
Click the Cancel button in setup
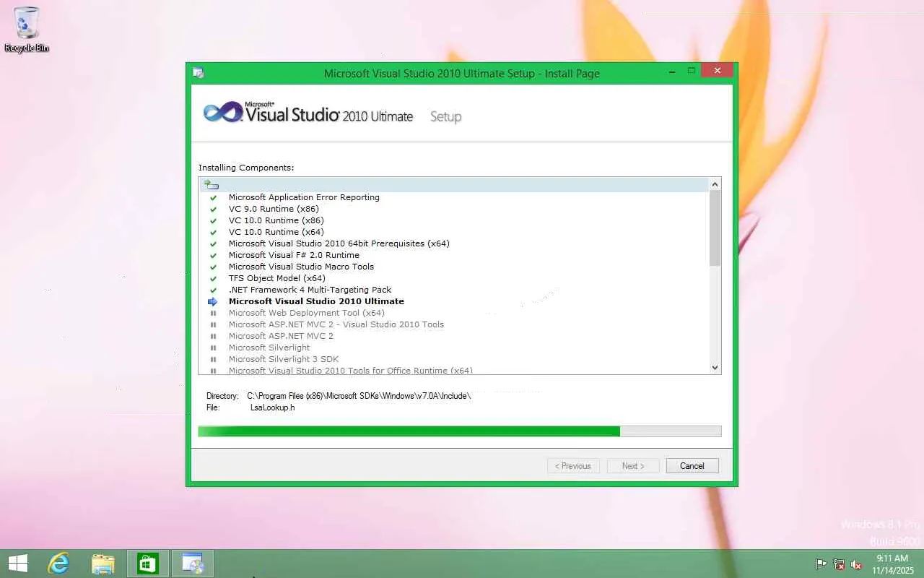click(692, 466)
